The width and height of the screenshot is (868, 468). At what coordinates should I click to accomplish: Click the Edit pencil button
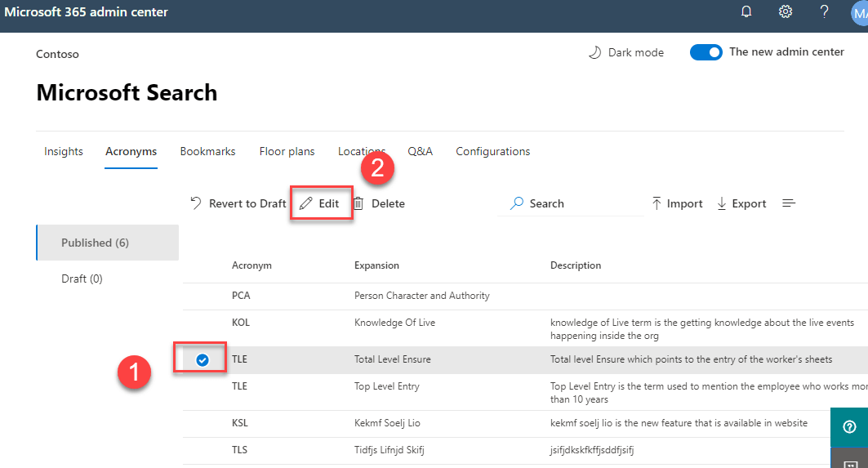coord(319,203)
